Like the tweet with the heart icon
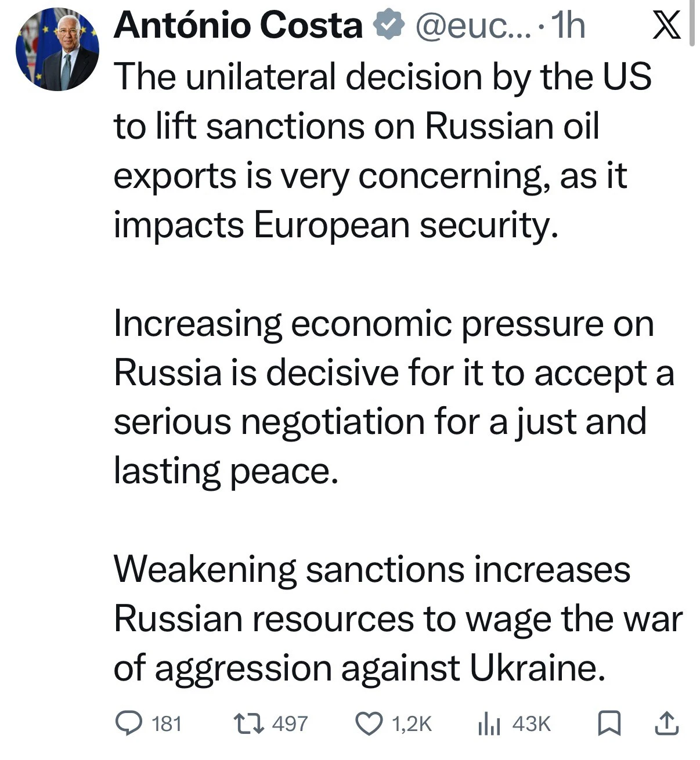The height and width of the screenshot is (760, 700). pyautogui.click(x=368, y=724)
